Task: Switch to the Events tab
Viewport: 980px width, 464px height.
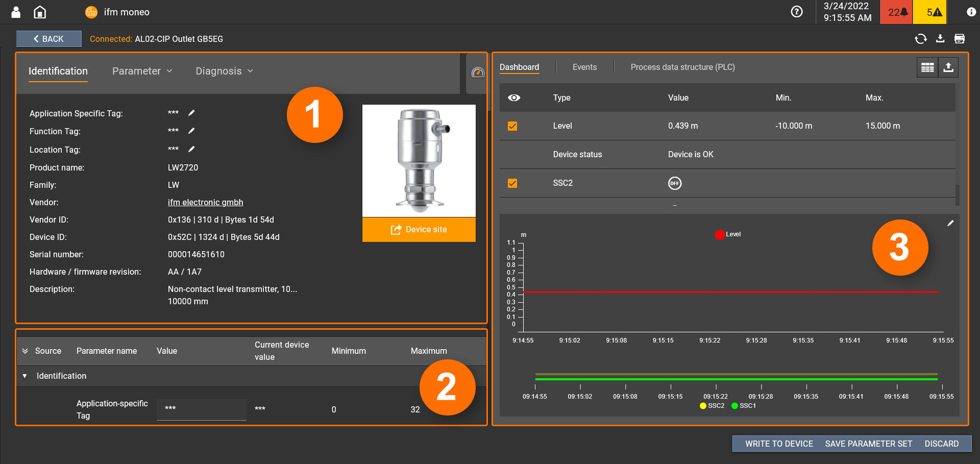Action: click(x=584, y=67)
